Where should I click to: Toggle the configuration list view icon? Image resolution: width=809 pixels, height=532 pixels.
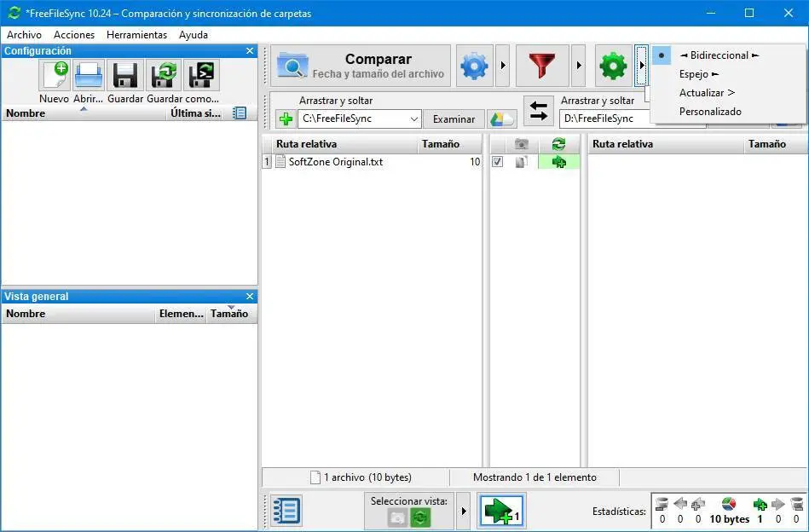(x=240, y=113)
